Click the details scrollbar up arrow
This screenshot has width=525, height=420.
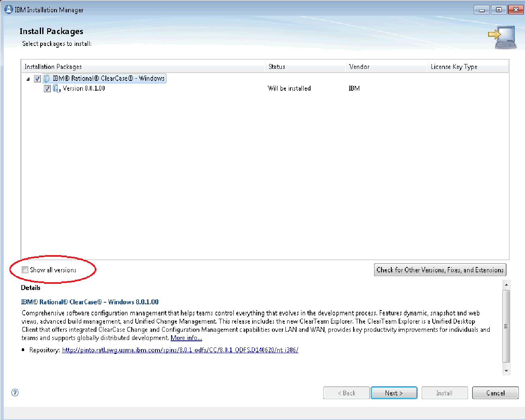(x=507, y=284)
